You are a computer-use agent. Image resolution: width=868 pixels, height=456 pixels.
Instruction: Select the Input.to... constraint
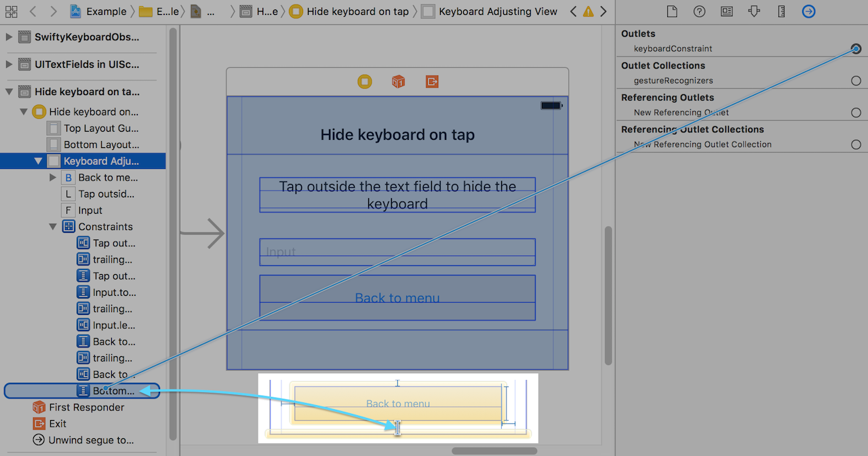106,292
